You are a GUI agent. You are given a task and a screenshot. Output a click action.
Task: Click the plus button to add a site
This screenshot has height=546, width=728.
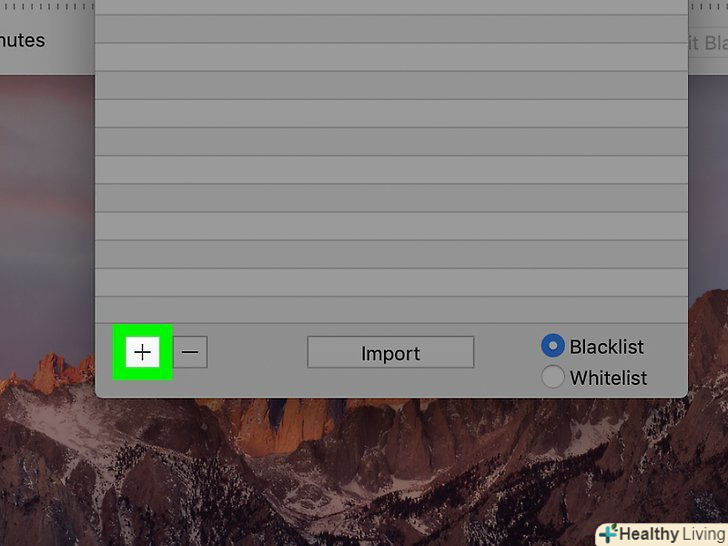click(143, 352)
